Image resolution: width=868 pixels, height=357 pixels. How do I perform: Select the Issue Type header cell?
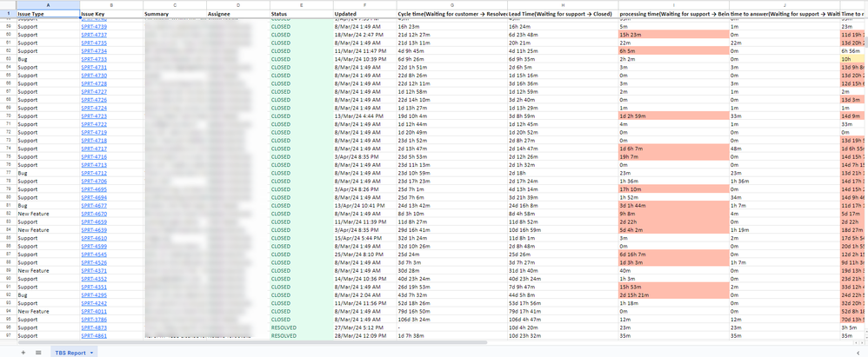(x=48, y=14)
